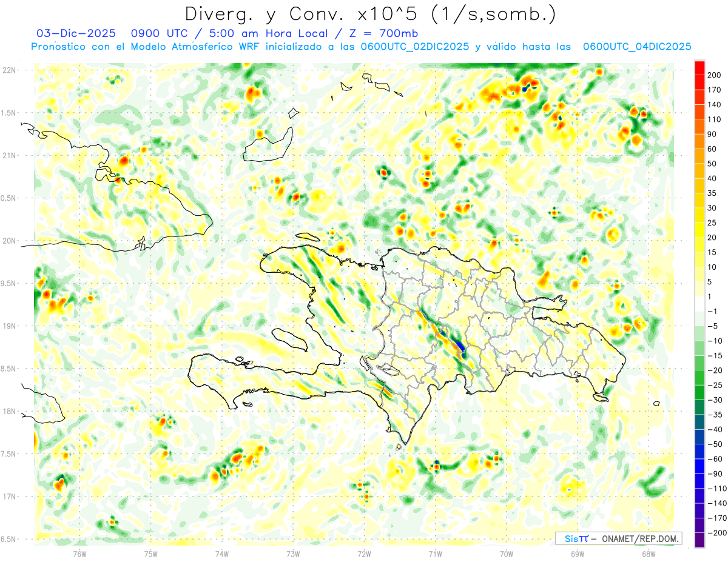The image size is (728, 562).
Task: Click the '6.5N' latitude axis label
Action: click(x=8, y=539)
